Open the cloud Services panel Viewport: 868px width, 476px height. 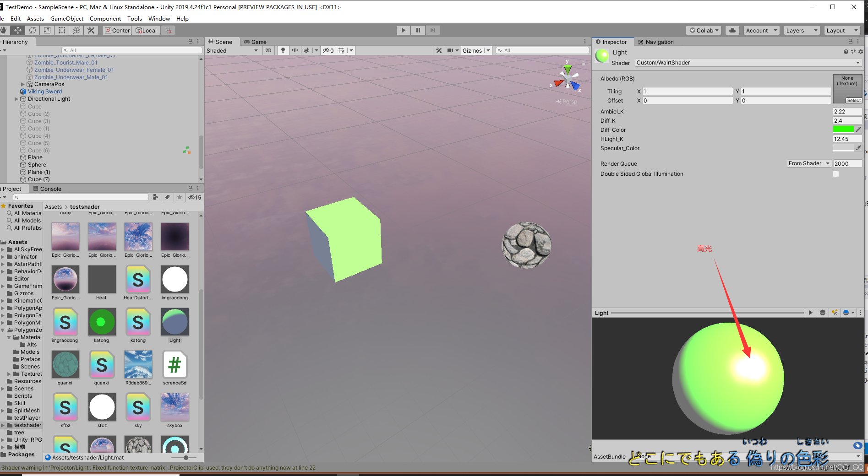coord(732,30)
